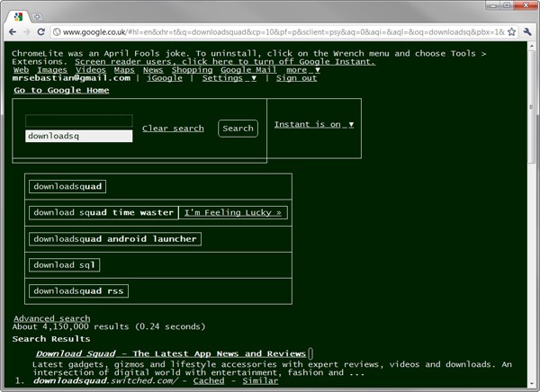This screenshot has height=392, width=540.
Task: Click the browser forward arrow
Action: (27, 32)
